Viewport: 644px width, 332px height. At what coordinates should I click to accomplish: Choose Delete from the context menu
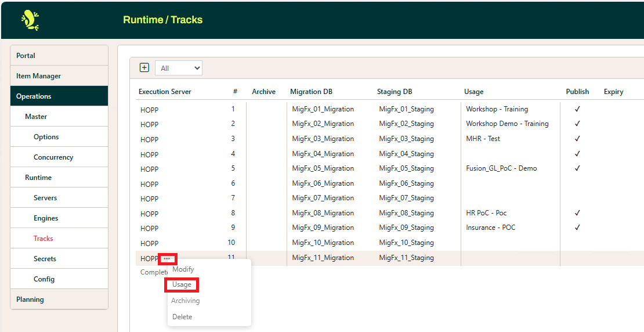[182, 317]
